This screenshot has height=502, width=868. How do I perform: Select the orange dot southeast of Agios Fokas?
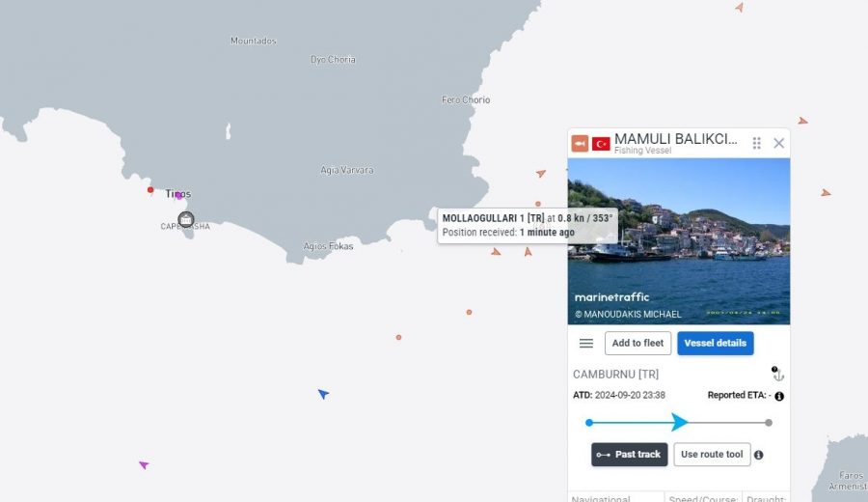[469, 313]
